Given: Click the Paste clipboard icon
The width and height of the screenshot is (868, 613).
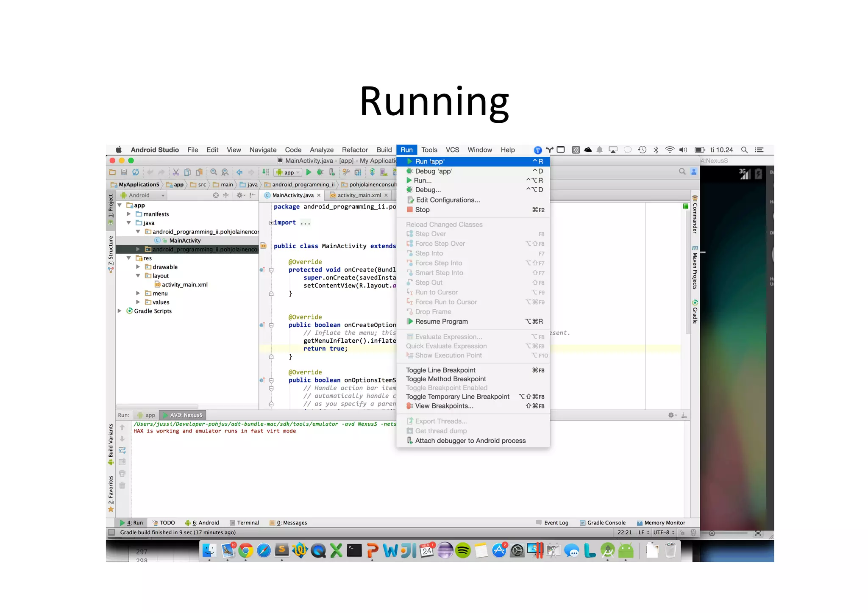Looking at the screenshot, I should click(x=199, y=172).
